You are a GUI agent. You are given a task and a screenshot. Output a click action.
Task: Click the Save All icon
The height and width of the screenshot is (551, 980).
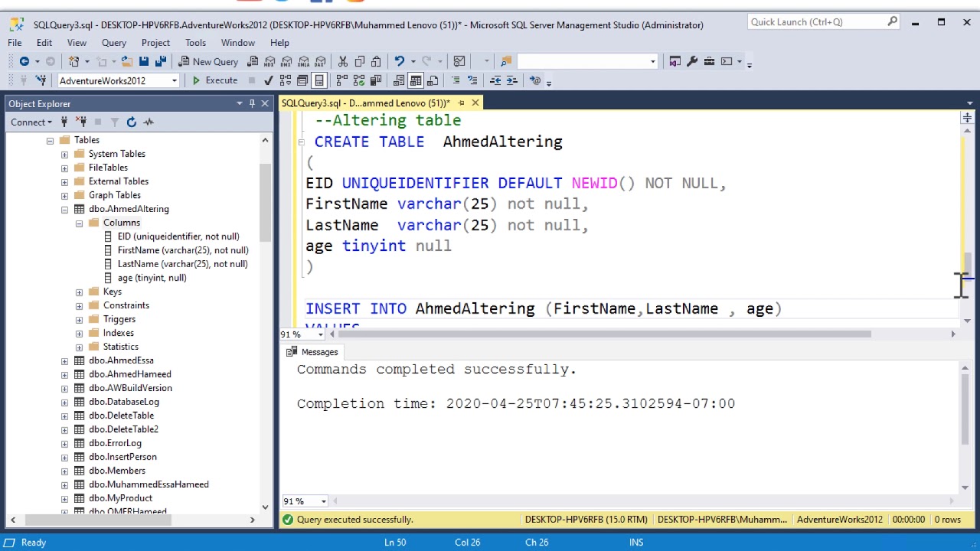161,61
